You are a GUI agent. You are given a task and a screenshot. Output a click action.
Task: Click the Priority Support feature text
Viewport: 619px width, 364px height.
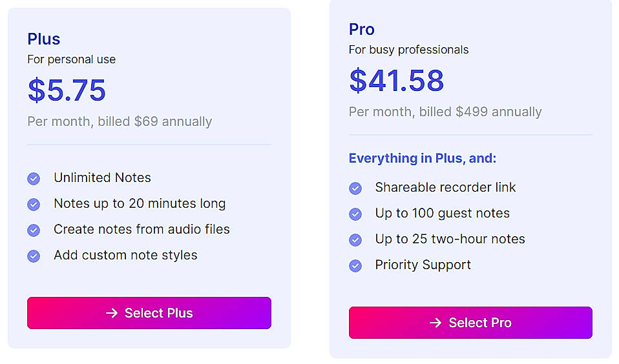423,265
